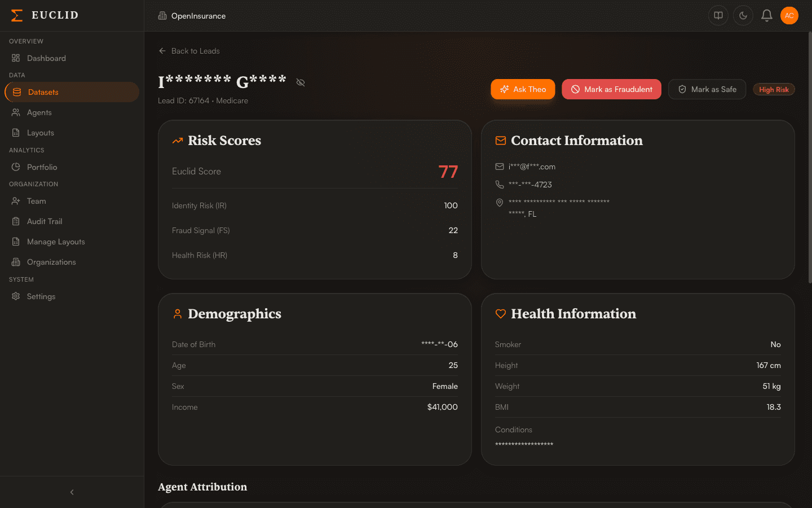Click the Height value 167 cm

[x=769, y=365]
